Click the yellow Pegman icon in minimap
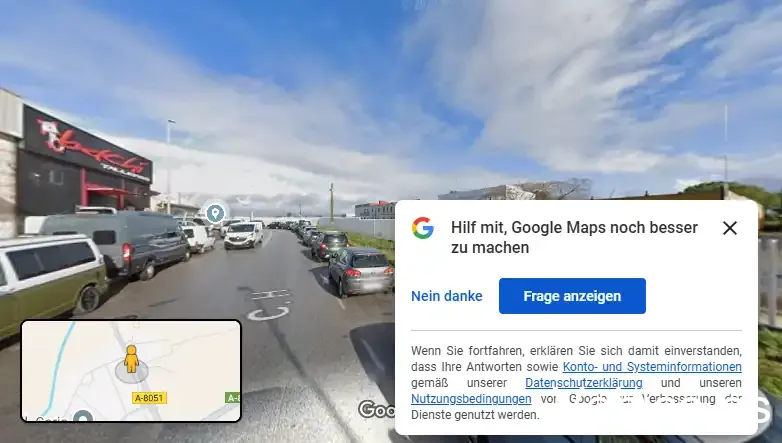Image resolution: width=782 pixels, height=443 pixels. pos(132,358)
